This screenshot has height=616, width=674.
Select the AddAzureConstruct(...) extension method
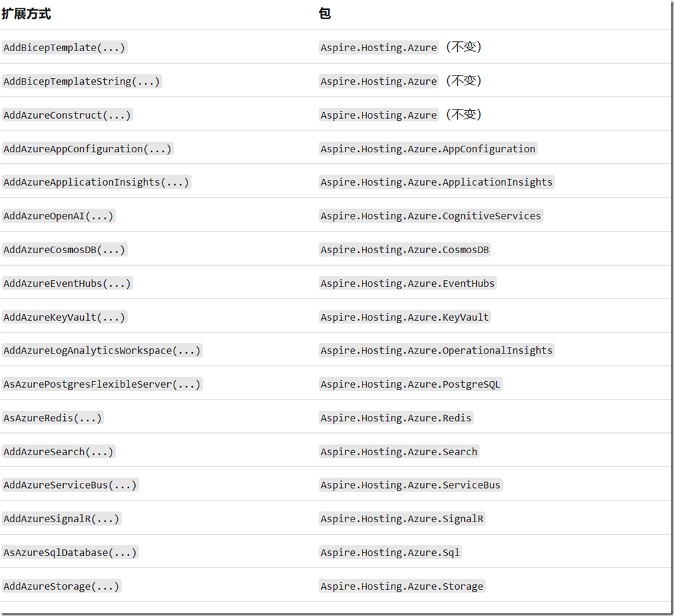[x=66, y=114]
